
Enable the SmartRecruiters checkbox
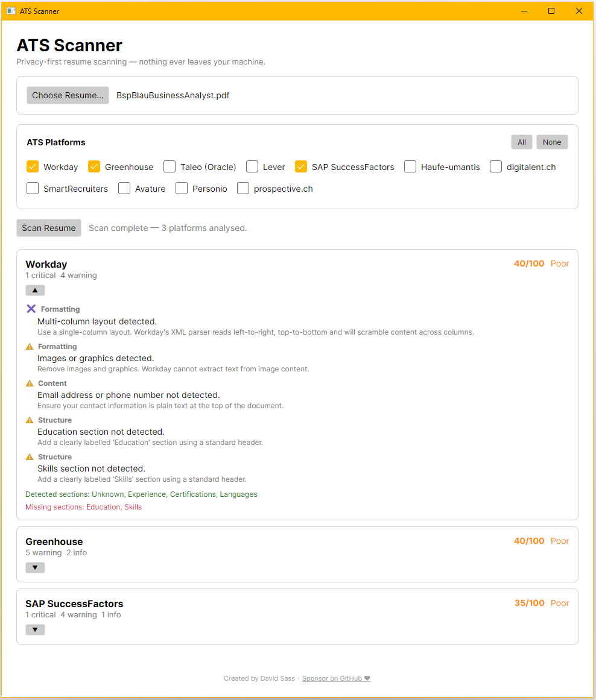[x=33, y=188]
